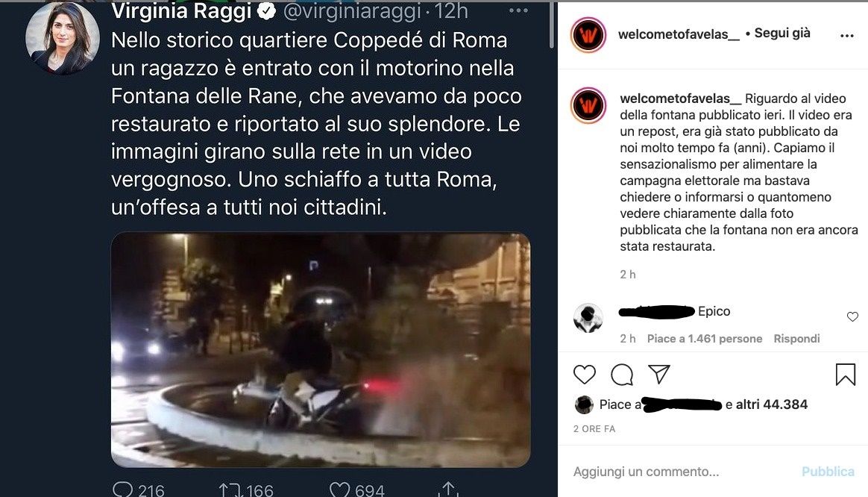Click 'Segui già' following button
Viewport: 868px width, 497px height.
pos(782,34)
